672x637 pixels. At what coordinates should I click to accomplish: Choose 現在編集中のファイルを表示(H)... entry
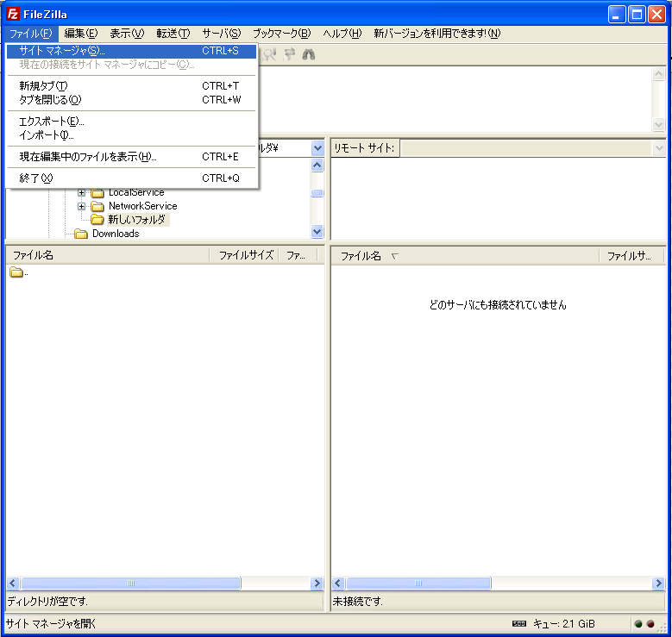pyautogui.click(x=132, y=156)
